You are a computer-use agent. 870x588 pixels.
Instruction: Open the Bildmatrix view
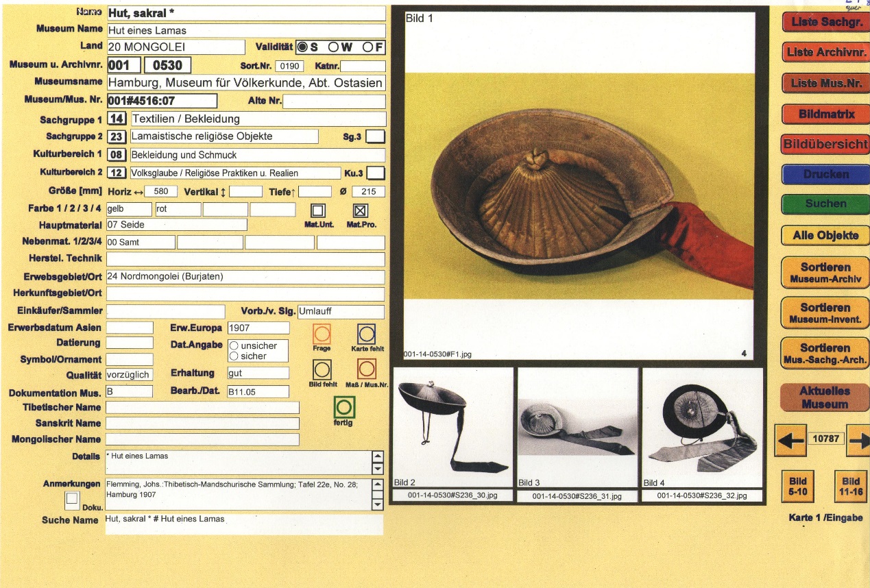[825, 114]
